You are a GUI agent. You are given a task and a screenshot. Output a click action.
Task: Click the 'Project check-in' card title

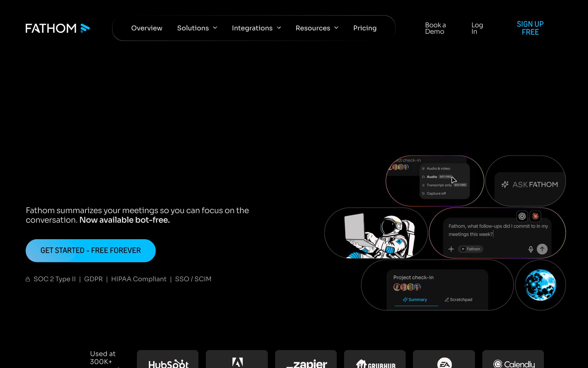coord(413,277)
